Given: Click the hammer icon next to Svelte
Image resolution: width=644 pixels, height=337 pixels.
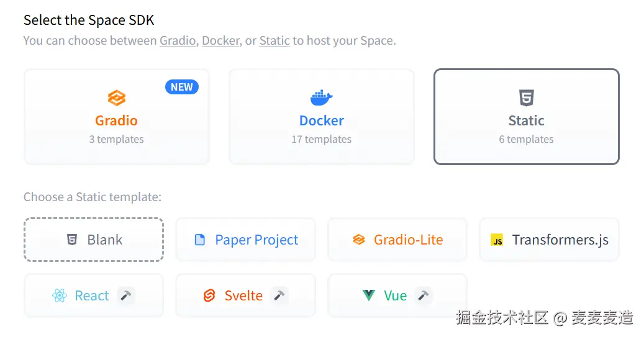Looking at the screenshot, I should [x=279, y=295].
